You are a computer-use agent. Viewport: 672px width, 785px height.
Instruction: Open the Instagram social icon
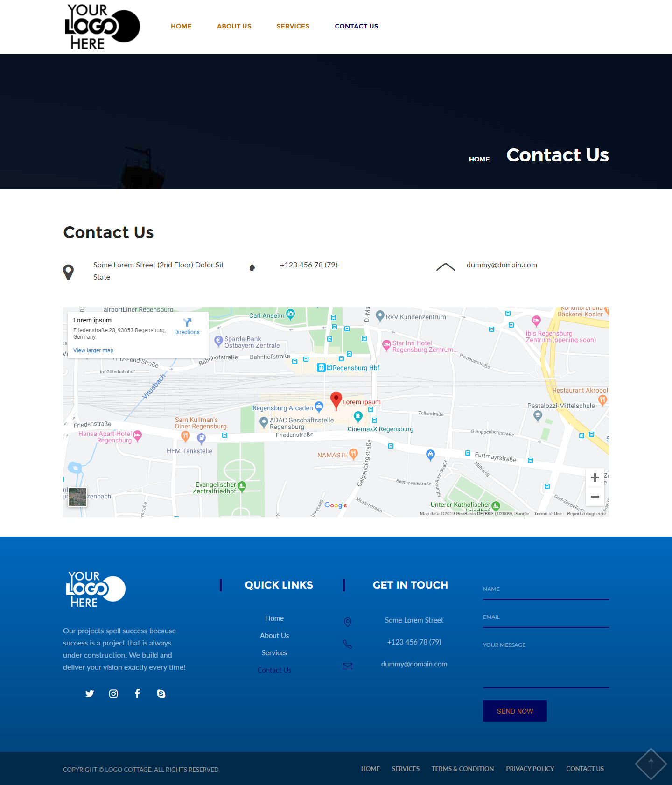(x=113, y=694)
